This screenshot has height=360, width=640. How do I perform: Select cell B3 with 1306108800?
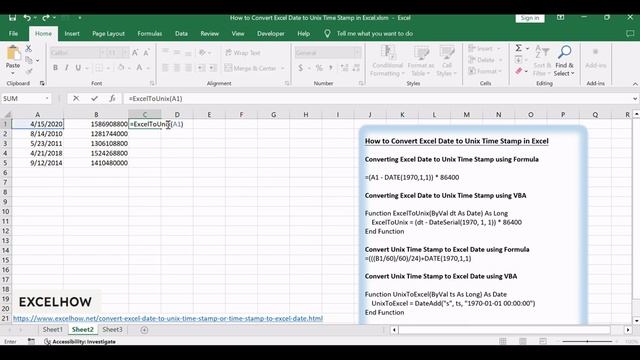tap(96, 144)
